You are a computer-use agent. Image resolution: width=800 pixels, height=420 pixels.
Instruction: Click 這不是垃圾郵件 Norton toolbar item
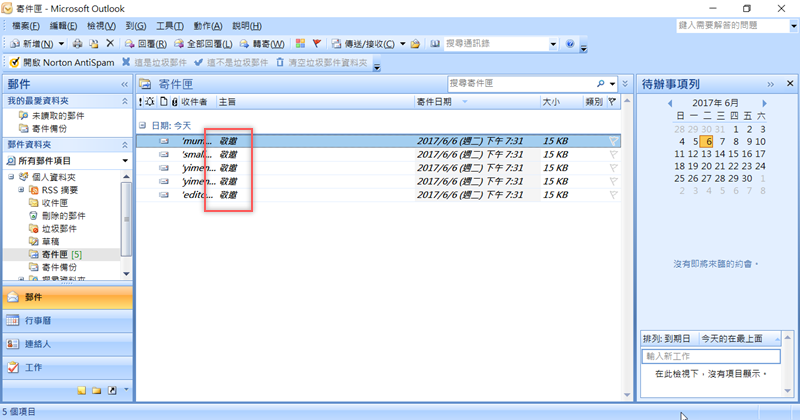231,62
